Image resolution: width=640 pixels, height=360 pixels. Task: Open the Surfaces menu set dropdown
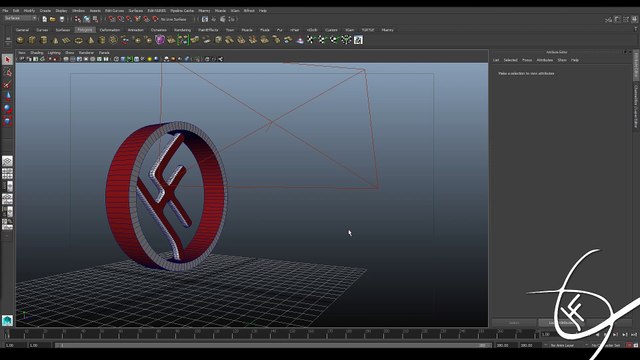point(20,18)
